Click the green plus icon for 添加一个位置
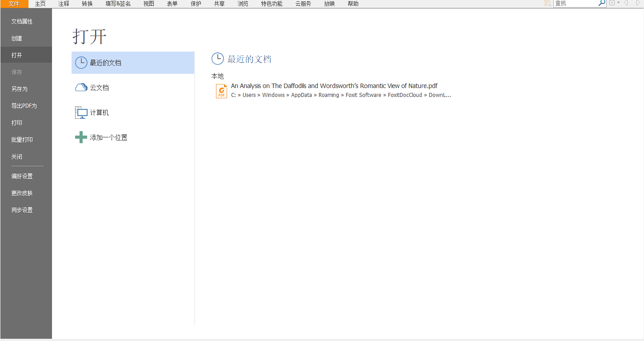Screen dimensions: 644x341 coord(81,138)
